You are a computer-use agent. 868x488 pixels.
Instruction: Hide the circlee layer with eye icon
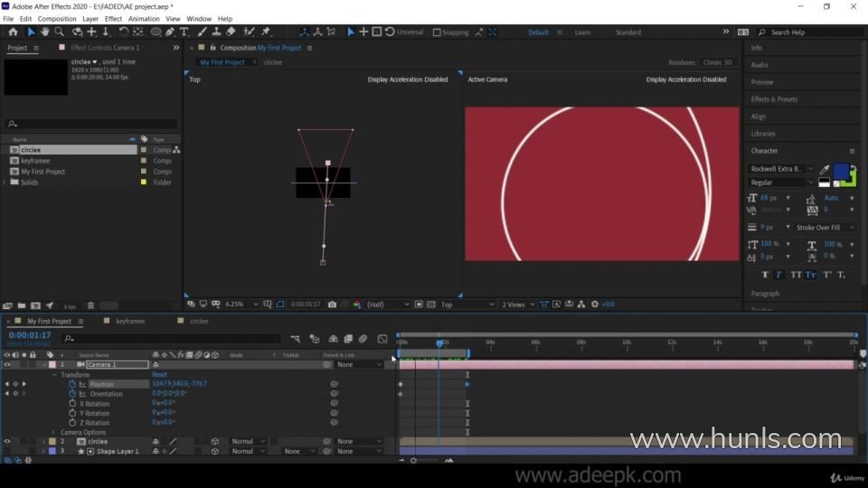tap(7, 441)
